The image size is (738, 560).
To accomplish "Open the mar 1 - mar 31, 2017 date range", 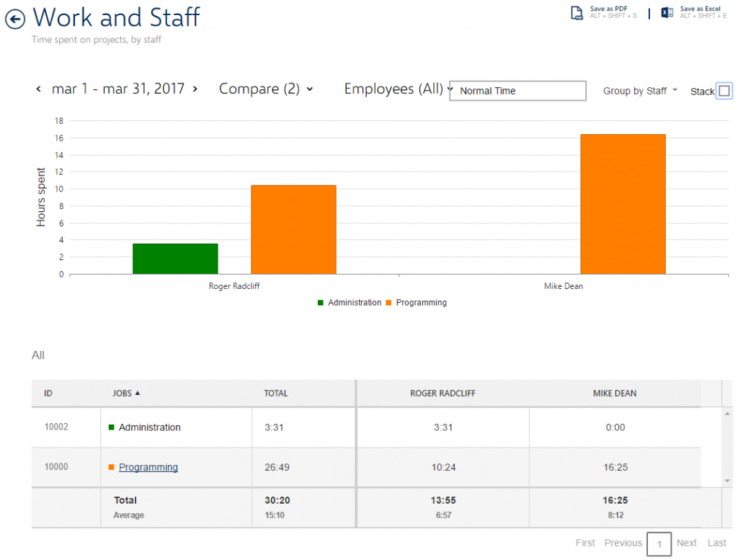I will tap(118, 89).
